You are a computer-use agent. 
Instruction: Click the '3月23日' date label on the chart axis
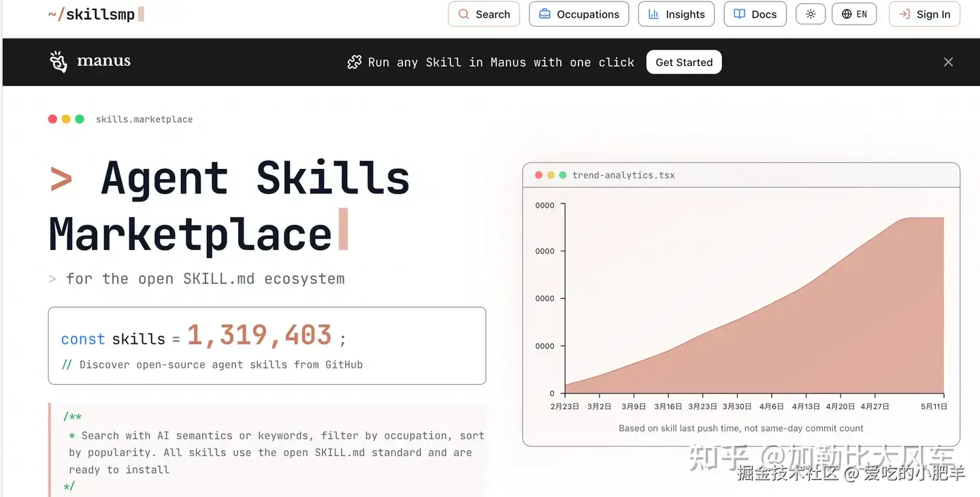point(702,406)
